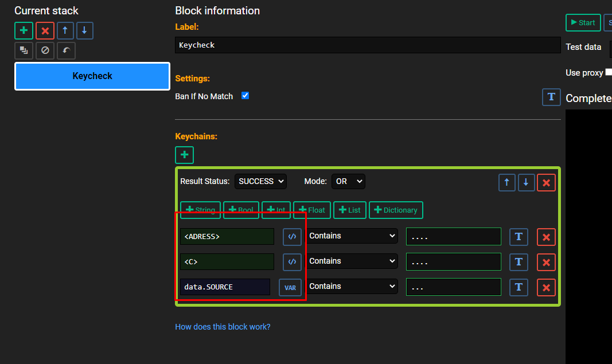
Task: Add a new block to the stack
Action: click(x=24, y=30)
